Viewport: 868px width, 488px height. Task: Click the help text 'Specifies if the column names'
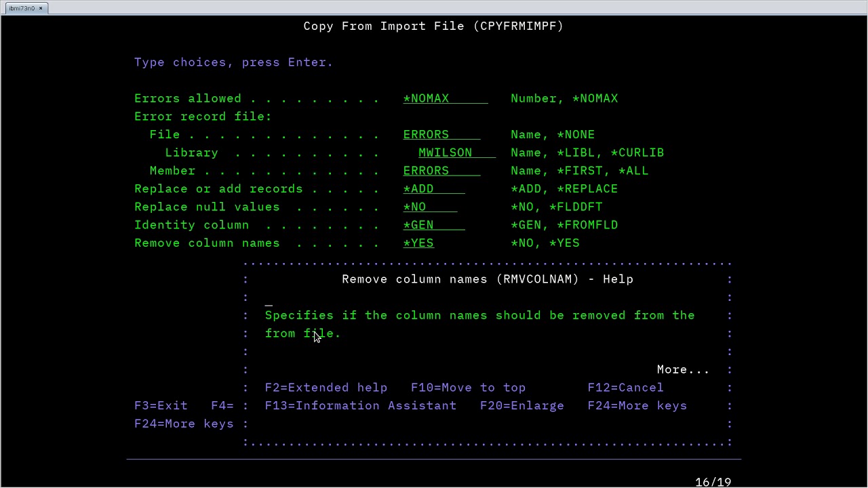pyautogui.click(x=376, y=316)
